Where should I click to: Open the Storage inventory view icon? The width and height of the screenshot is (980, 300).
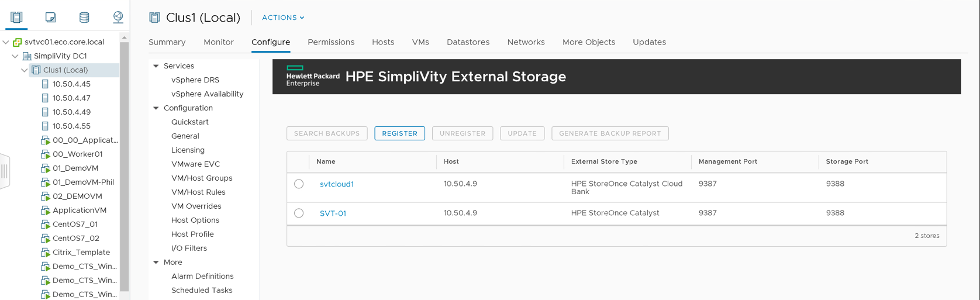pyautogui.click(x=84, y=17)
